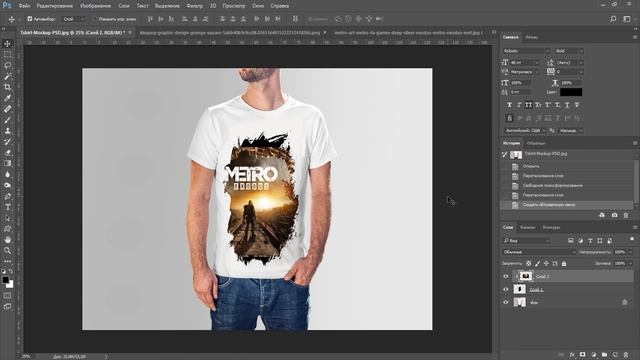Click the background color swatch in toolbox
Viewport: 640px width, 360px height.
[11, 284]
